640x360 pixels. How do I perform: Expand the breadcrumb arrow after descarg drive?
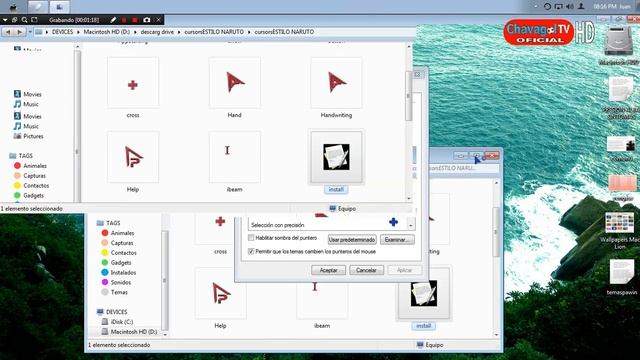(x=179, y=32)
